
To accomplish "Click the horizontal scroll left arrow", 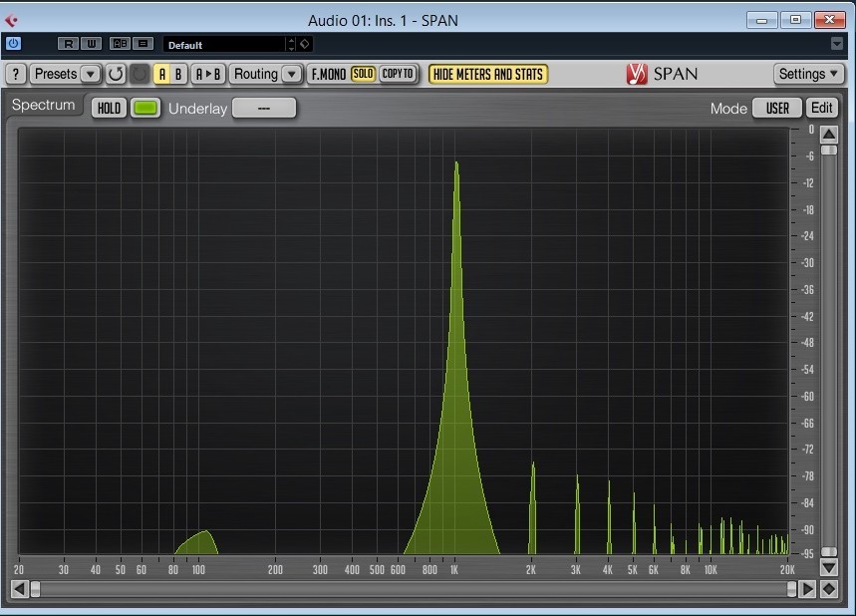I will tap(20, 589).
